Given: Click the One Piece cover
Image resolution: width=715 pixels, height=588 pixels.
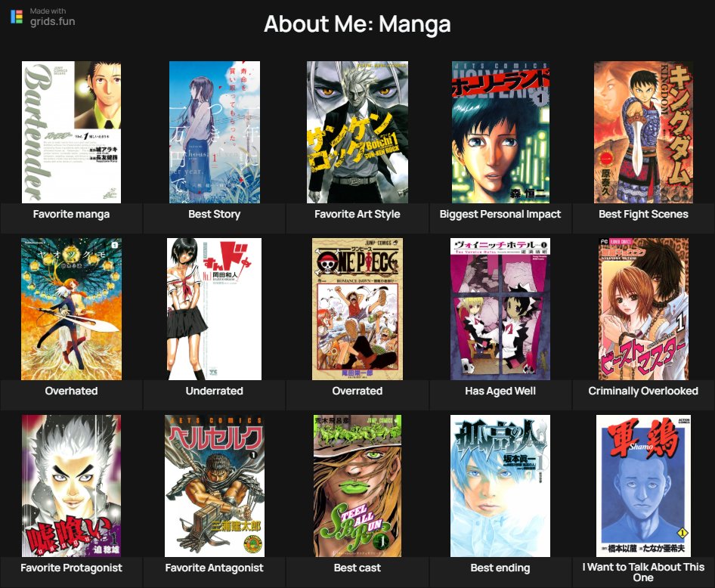Looking at the screenshot, I should point(357,309).
